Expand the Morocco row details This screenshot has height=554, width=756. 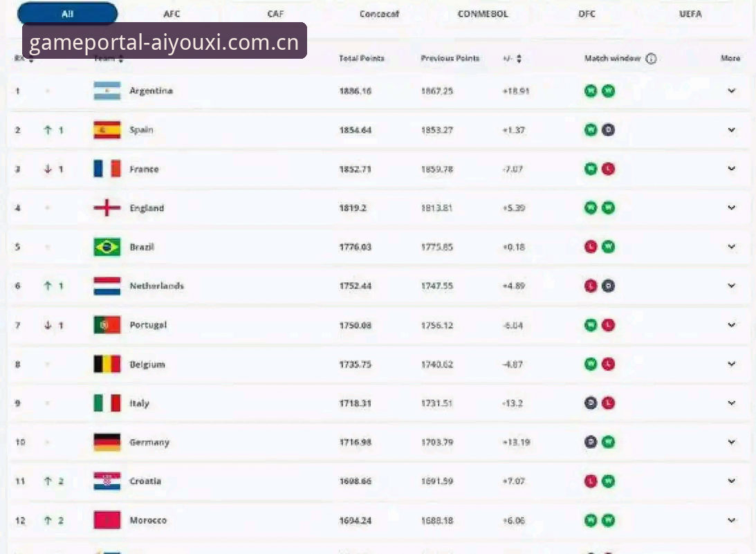pos(731,520)
